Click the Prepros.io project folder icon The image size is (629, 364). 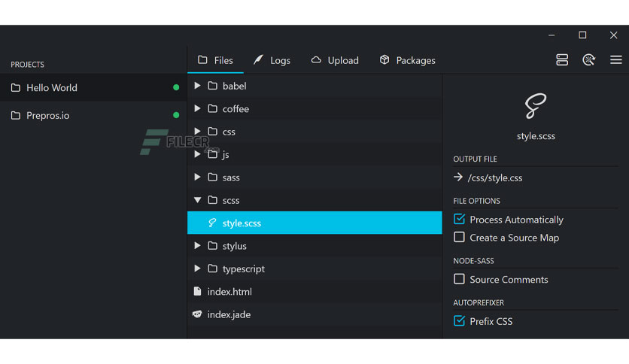coord(16,116)
